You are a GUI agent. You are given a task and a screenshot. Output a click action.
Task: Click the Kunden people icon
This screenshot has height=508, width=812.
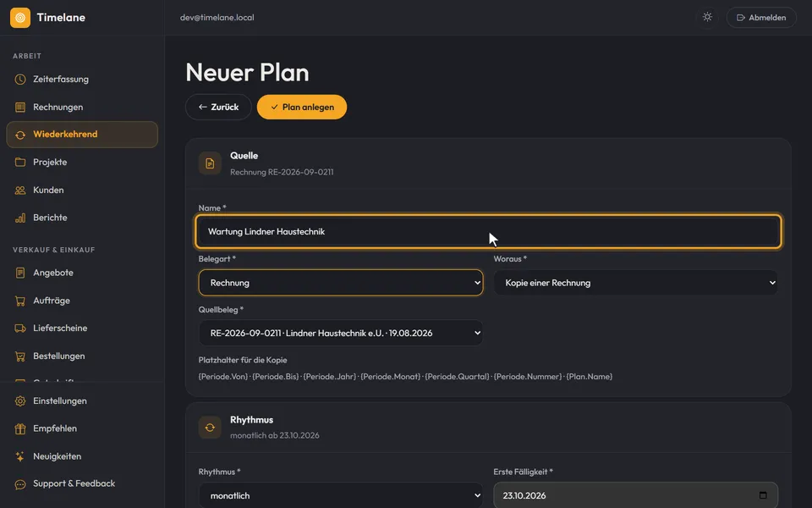[20, 190]
